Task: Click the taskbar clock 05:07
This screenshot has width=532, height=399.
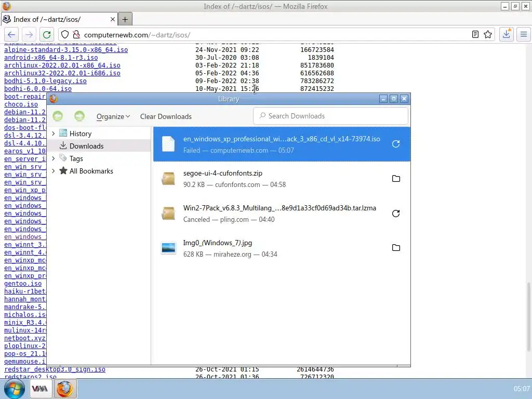Action: click(x=522, y=389)
